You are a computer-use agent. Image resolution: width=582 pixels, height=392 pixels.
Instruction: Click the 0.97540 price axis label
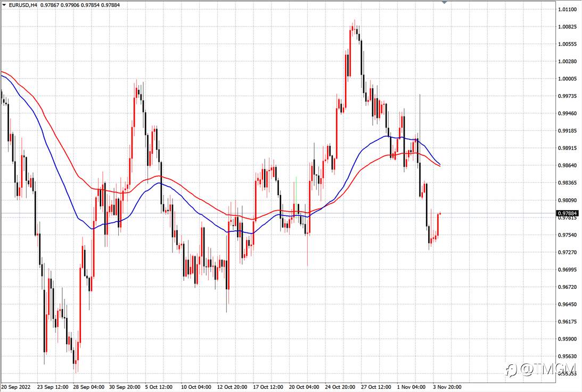(568, 235)
